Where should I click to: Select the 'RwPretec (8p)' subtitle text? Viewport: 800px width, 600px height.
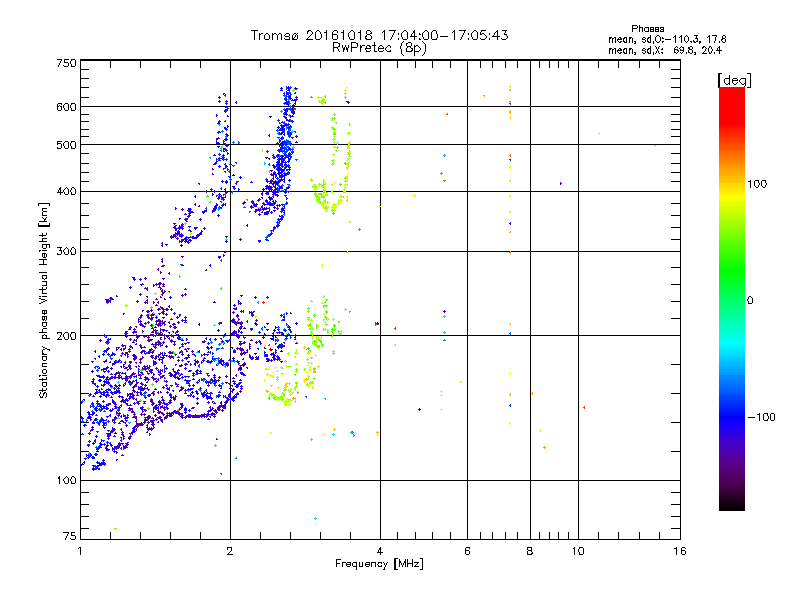(x=379, y=48)
